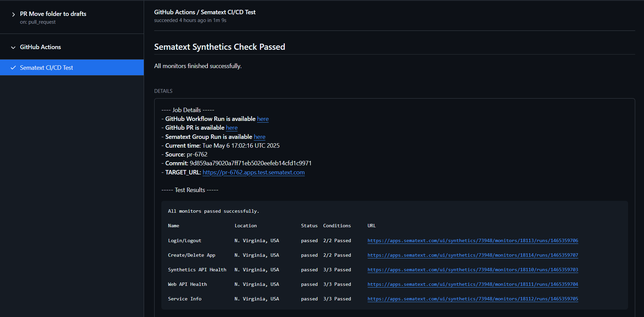Click the DETAILS section label
Screen dimensions: 644x317
(163, 91)
